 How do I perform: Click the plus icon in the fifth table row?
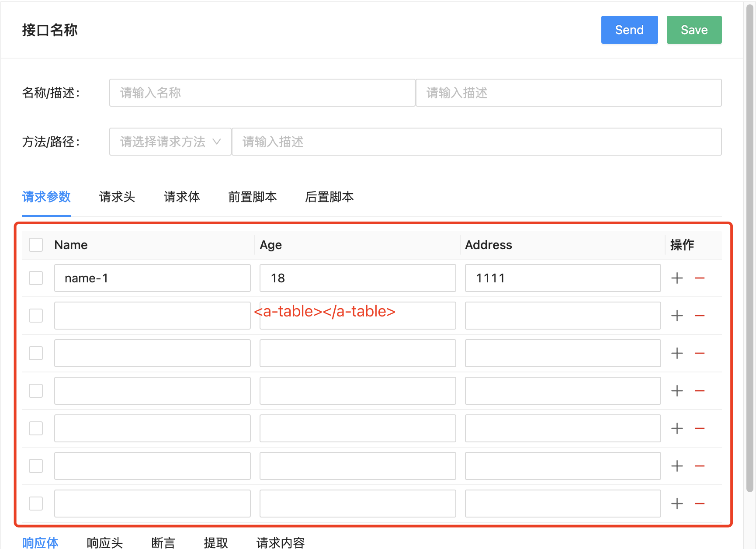click(677, 428)
